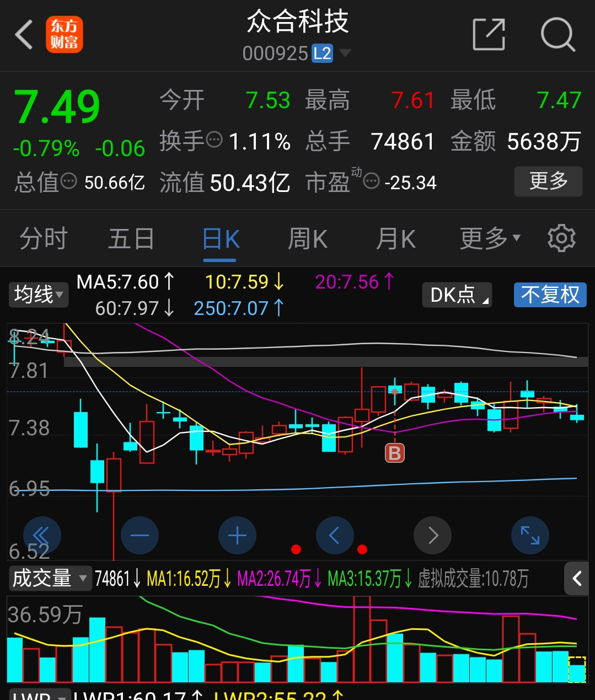Tap the red B buy marker
Screen dimensions: 595x700
click(x=395, y=453)
